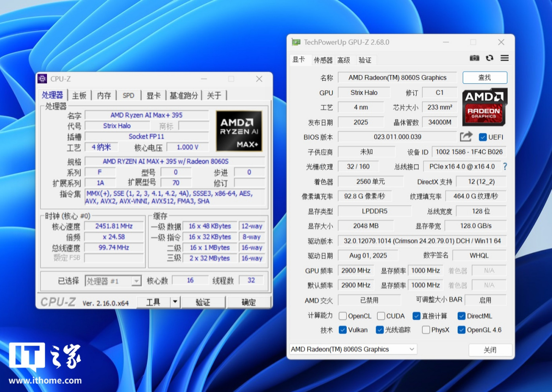This screenshot has height=392, width=552.
Task: Toggle the UEFI checkbox
Action: (x=482, y=137)
